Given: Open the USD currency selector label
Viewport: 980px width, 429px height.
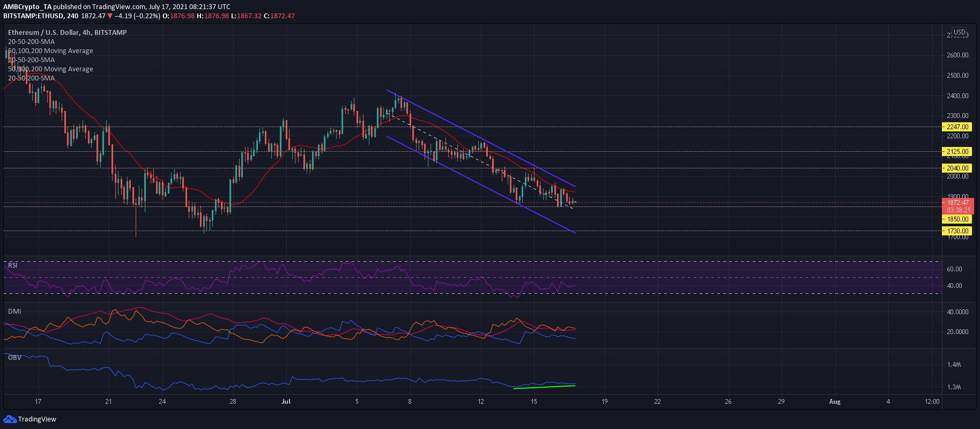Looking at the screenshot, I should pyautogui.click(x=959, y=32).
